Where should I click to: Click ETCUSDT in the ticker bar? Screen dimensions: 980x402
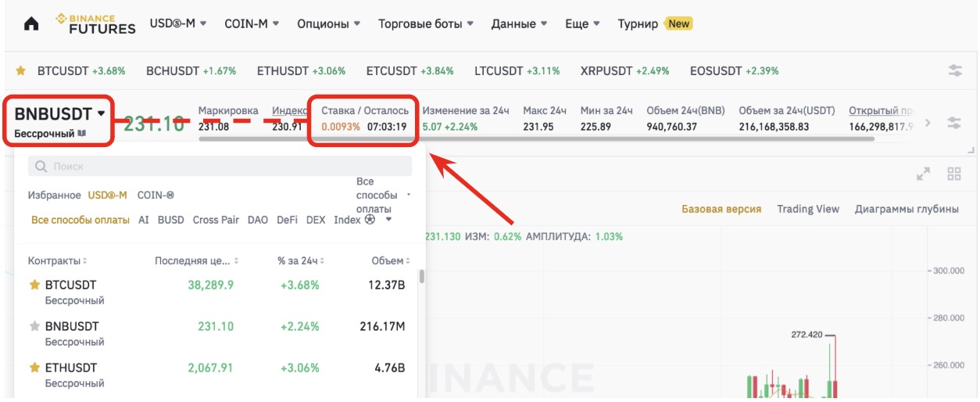tap(392, 71)
